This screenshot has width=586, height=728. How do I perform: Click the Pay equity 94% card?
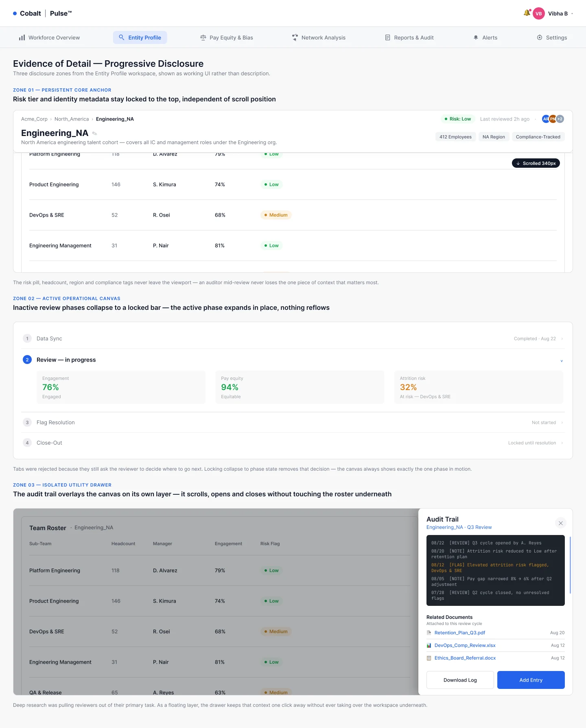(x=300, y=387)
